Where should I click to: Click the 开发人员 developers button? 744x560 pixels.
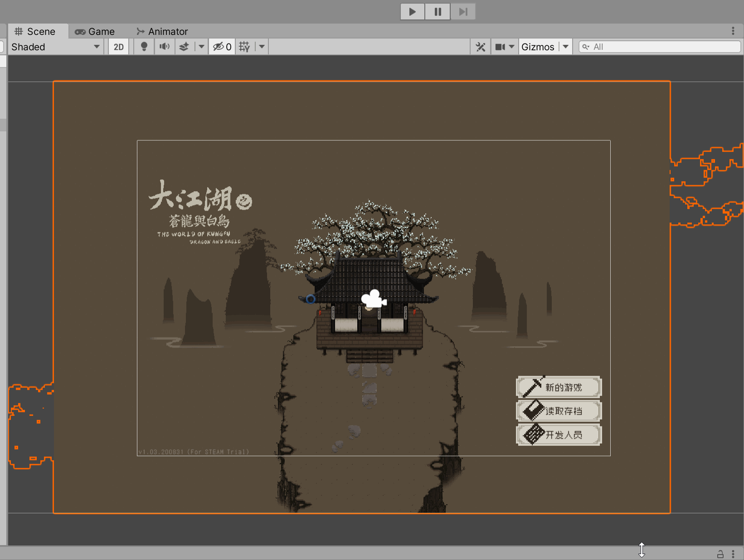559,435
